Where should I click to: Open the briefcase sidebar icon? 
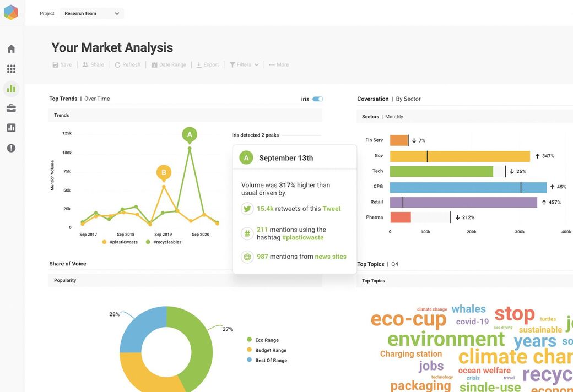(x=12, y=108)
